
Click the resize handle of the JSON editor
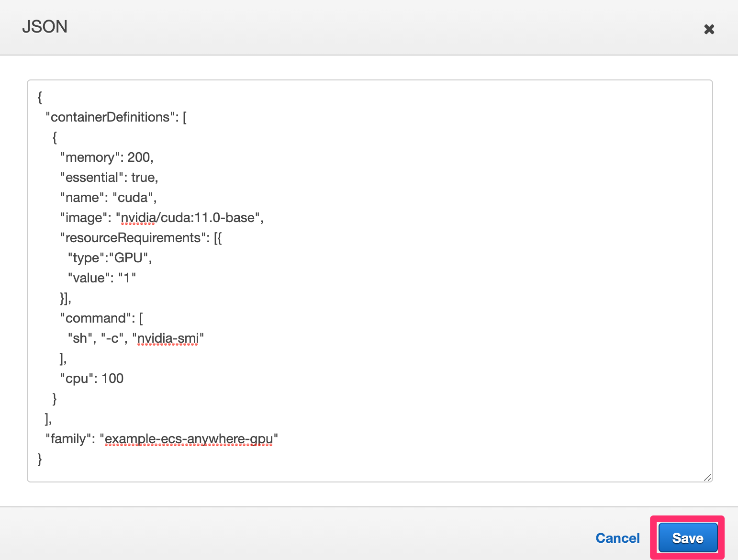point(707,477)
